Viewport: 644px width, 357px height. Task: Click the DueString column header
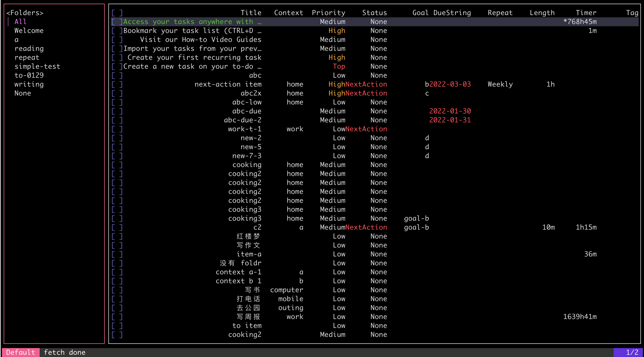tap(452, 13)
